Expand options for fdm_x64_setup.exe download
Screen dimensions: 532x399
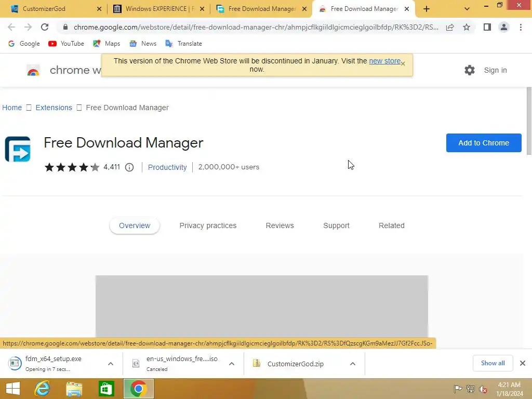111,364
